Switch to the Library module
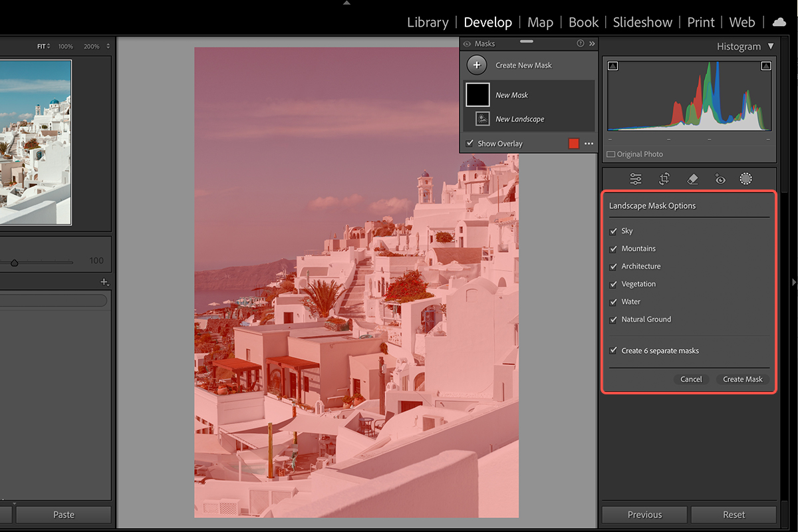 [x=428, y=23]
